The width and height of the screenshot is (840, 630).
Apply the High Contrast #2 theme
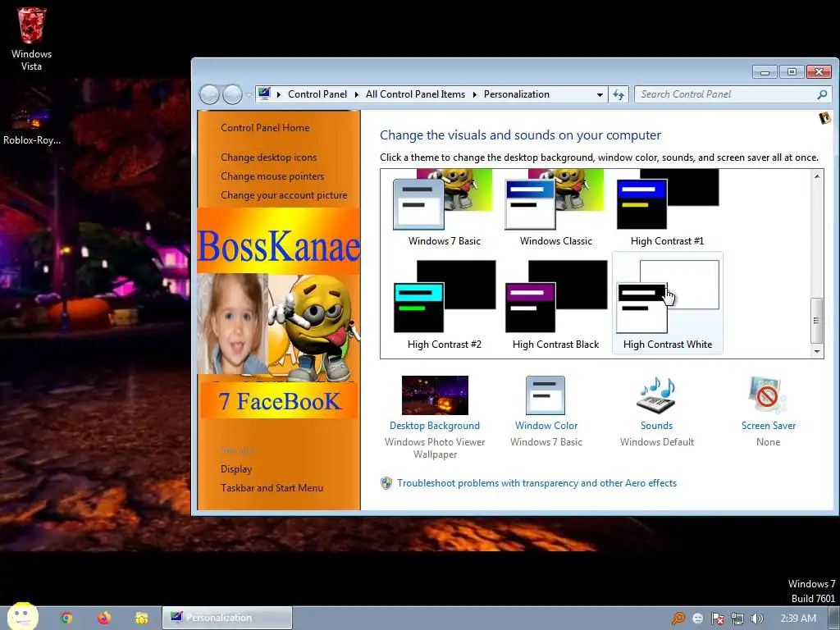pyautogui.click(x=444, y=304)
